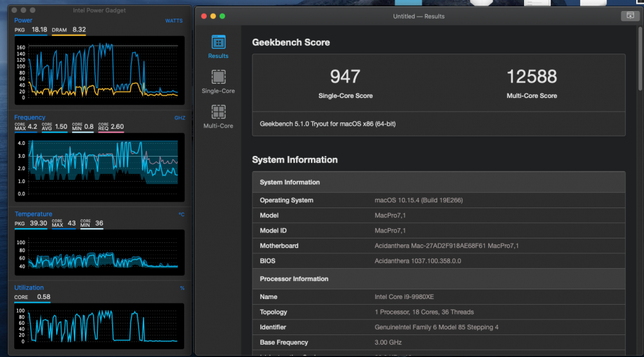Click the Intel Power Gadget window title bar
Image resolution: width=644 pixels, height=357 pixels.
click(99, 10)
